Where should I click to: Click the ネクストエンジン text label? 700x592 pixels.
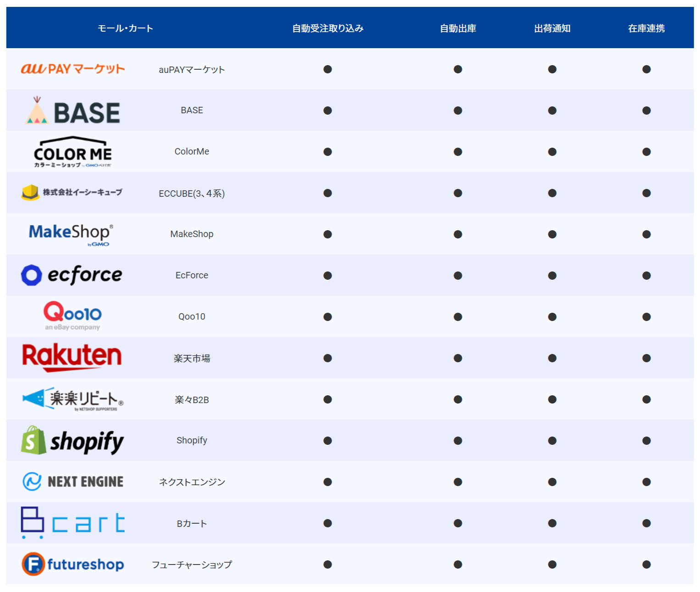(192, 482)
